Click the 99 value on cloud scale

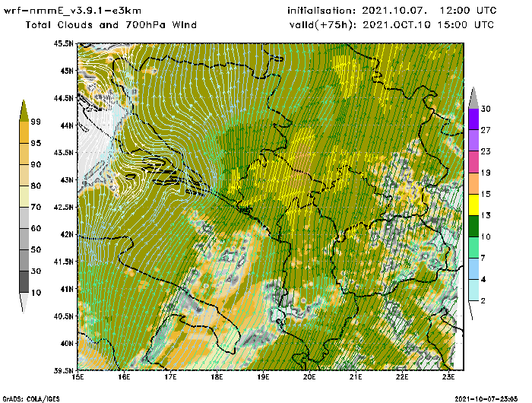[36, 122]
